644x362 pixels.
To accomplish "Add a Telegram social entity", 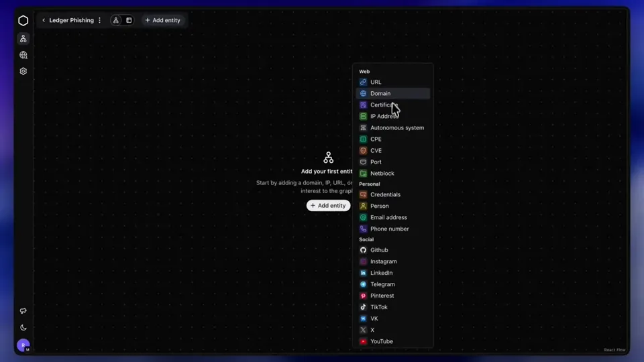I will (393, 284).
